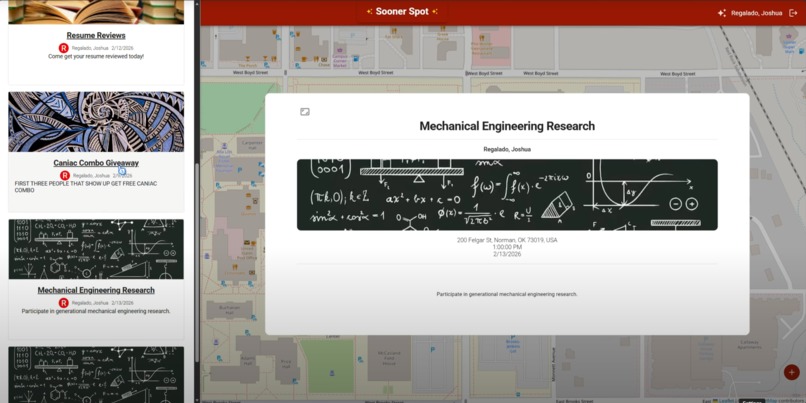Click the expand icon in the event popup

coord(305,112)
